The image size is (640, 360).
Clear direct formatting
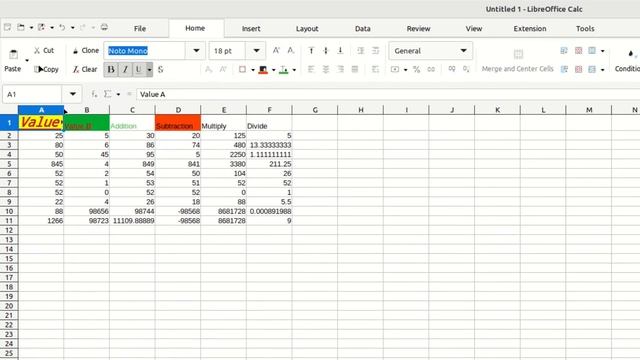click(x=85, y=69)
